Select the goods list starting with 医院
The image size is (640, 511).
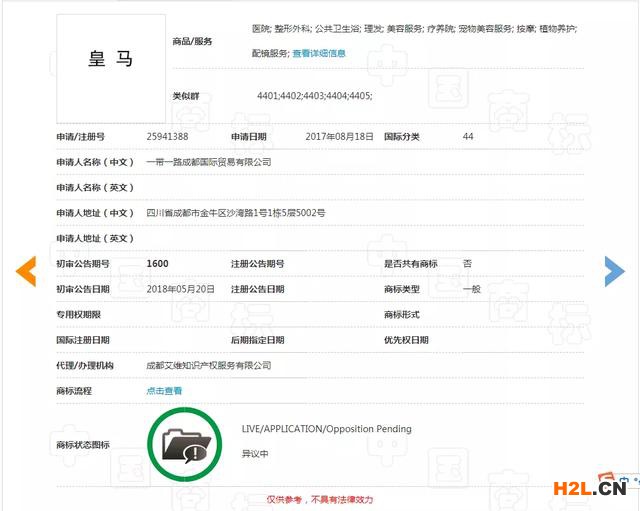[414, 29]
